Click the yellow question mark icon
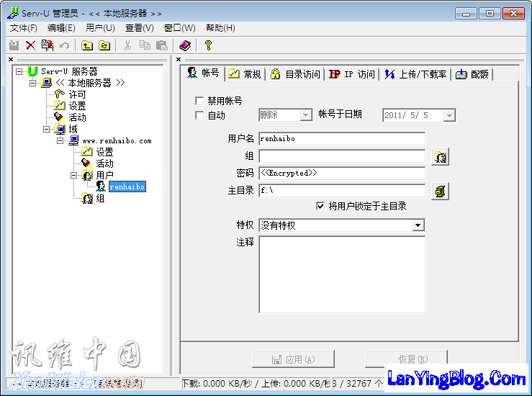Image resolution: width=532 pixels, height=396 pixels. click(208, 45)
